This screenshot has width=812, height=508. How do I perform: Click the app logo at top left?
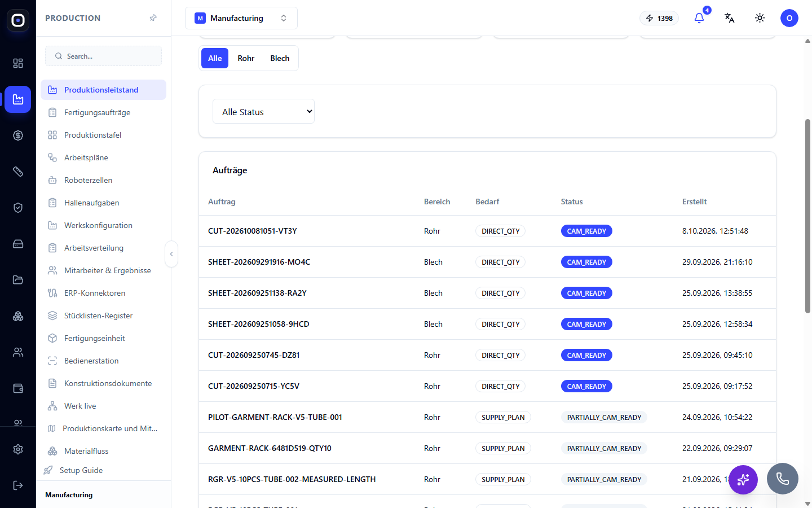pyautogui.click(x=18, y=20)
